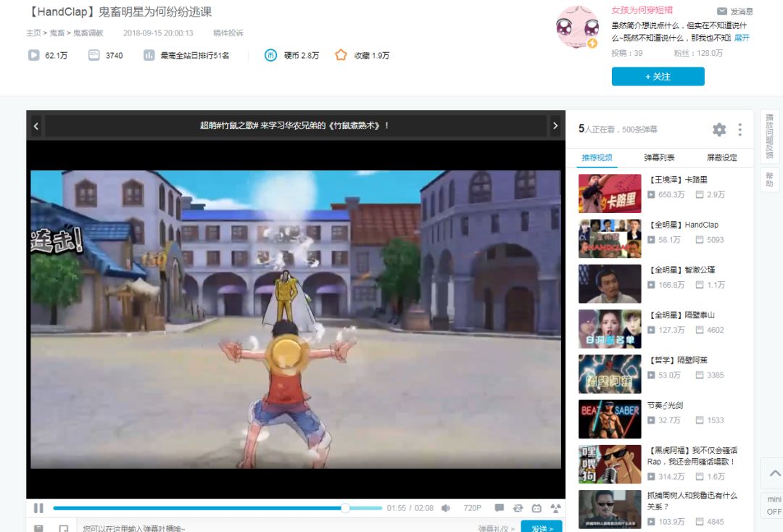Click the 发送 send button
The image size is (783, 532).
click(542, 527)
